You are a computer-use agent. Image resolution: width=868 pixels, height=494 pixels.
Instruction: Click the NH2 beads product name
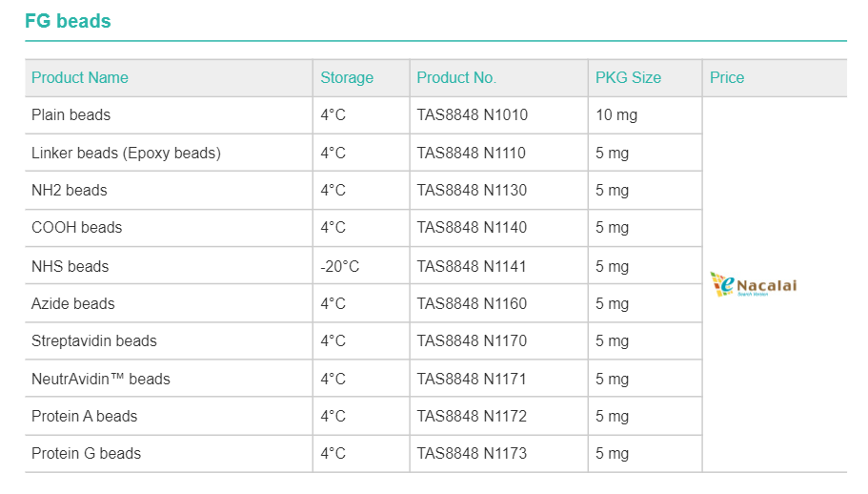pos(70,191)
